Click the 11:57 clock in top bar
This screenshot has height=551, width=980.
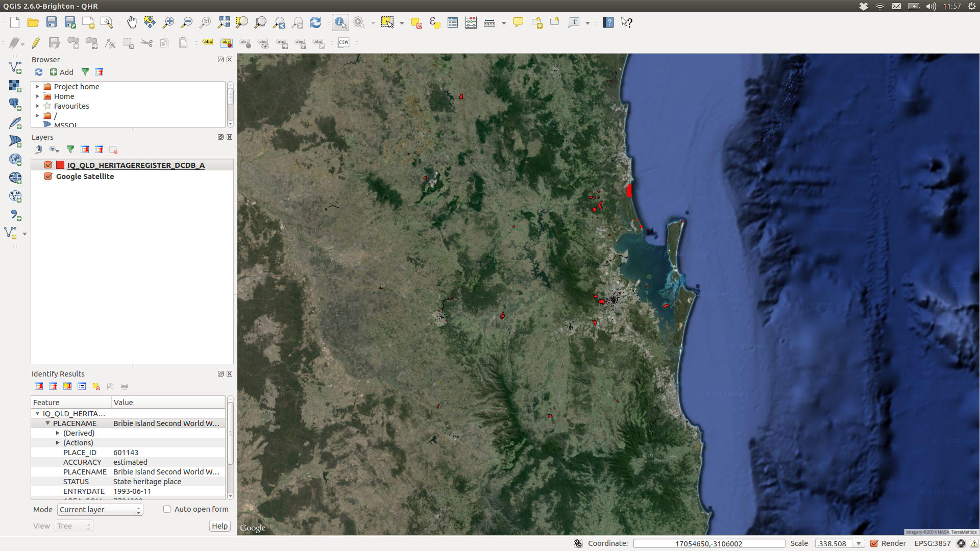coord(952,6)
